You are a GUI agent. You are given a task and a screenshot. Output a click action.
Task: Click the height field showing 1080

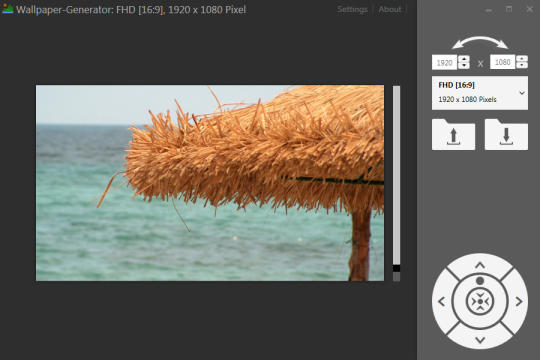[503, 62]
